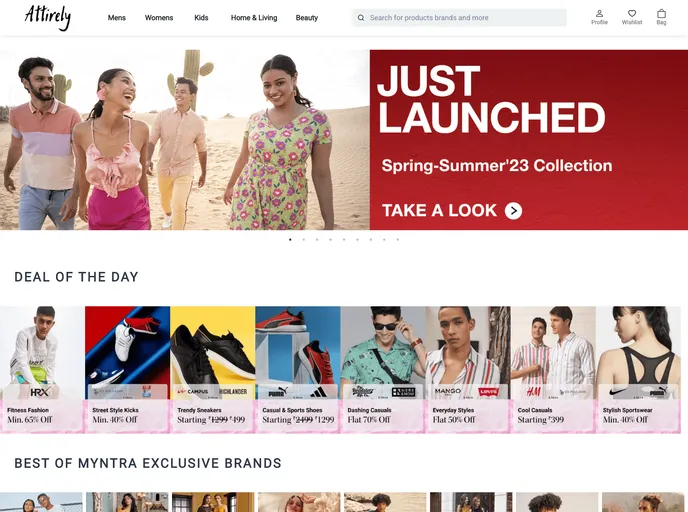Open the Kids menu

[201, 18]
